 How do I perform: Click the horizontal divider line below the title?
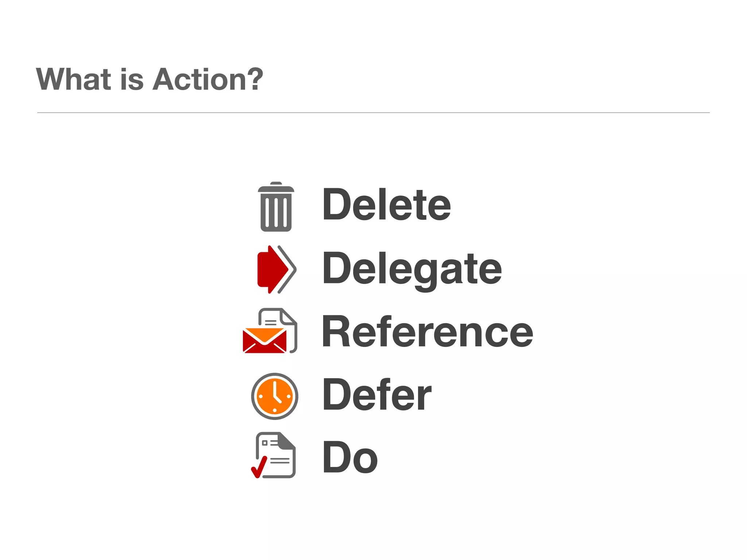373,113
